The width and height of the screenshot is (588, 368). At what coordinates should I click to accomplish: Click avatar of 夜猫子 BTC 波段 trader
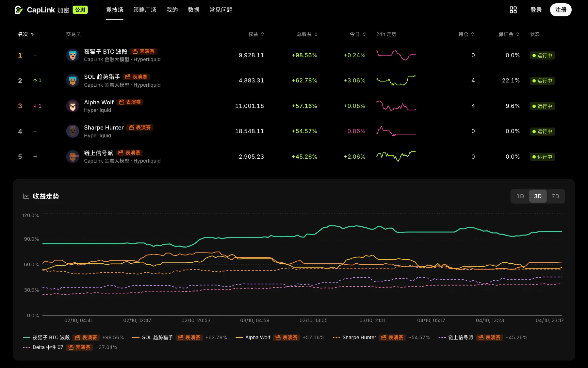[73, 55]
